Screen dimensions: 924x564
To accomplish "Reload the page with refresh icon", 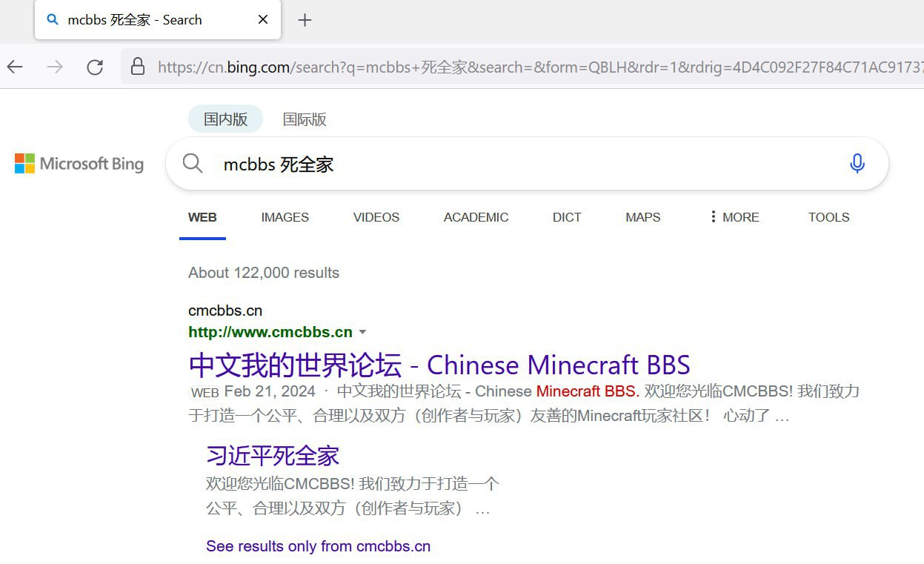I will (95, 67).
